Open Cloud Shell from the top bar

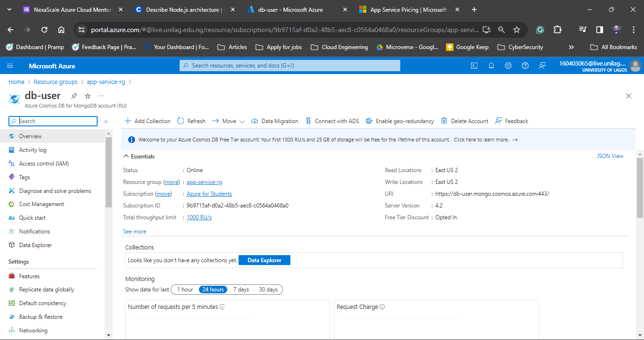pos(474,66)
